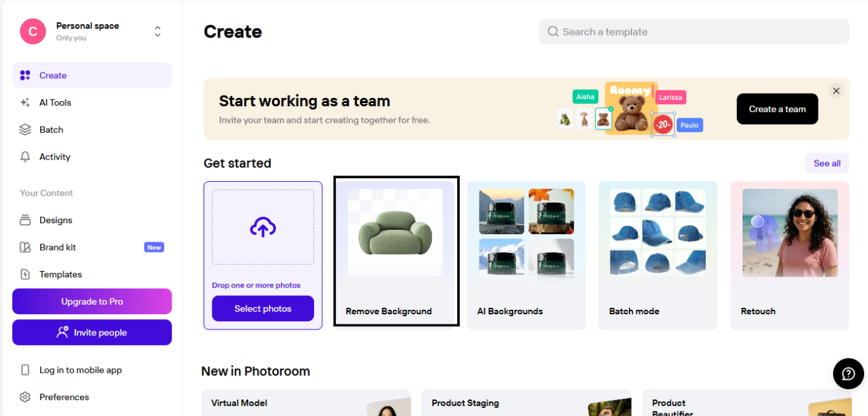This screenshot has width=868, height=416.
Task: Click Create a team button
Action: coord(777,109)
